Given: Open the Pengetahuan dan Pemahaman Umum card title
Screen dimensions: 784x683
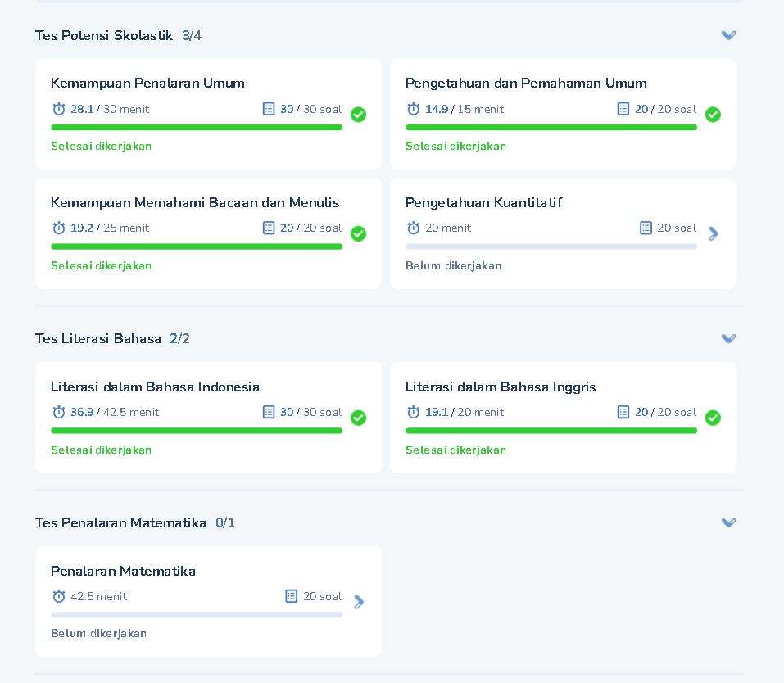Looking at the screenshot, I should point(526,83).
